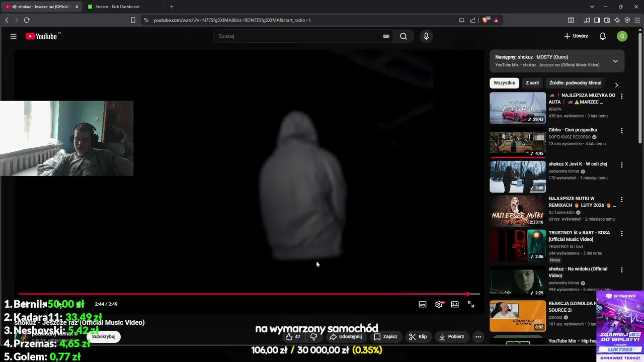
Task: Select the Wszystkie filter chip
Action: coord(504,83)
